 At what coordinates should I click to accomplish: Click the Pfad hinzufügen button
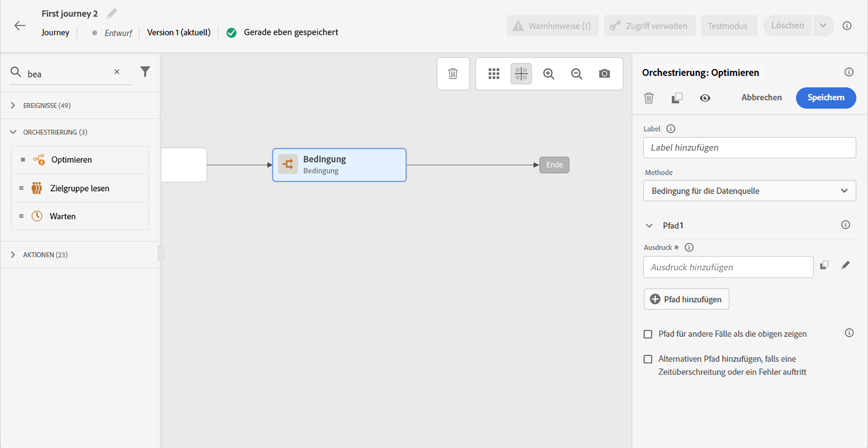point(686,299)
